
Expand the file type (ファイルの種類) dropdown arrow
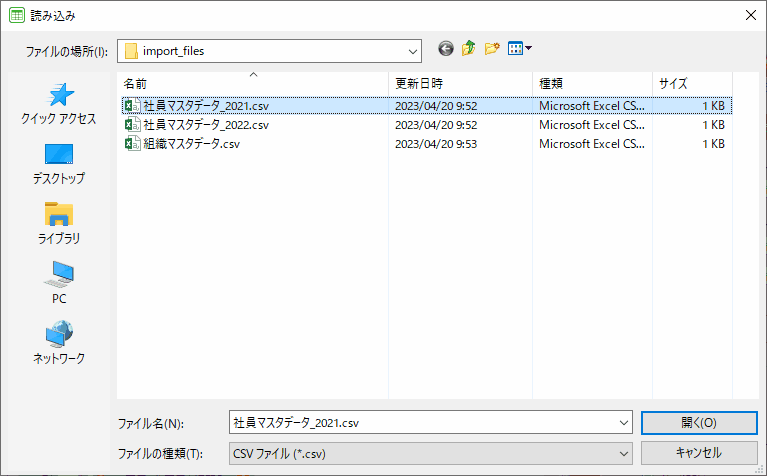coord(624,454)
